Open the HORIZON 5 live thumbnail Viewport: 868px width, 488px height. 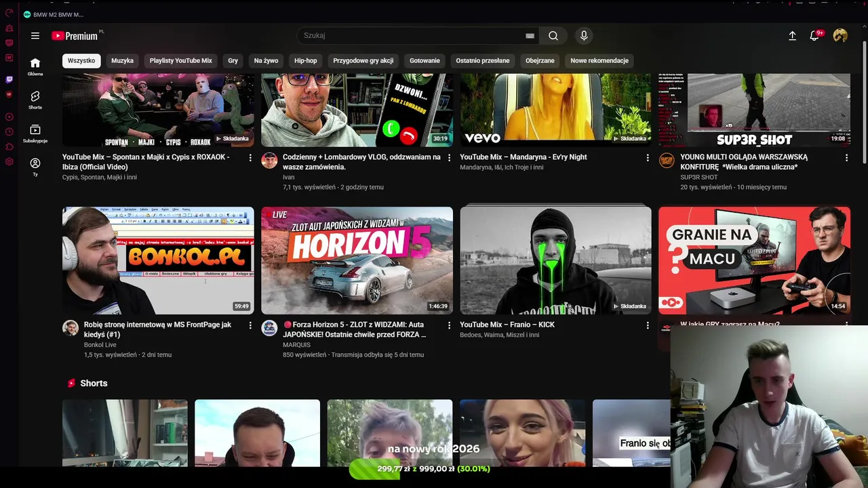[357, 260]
